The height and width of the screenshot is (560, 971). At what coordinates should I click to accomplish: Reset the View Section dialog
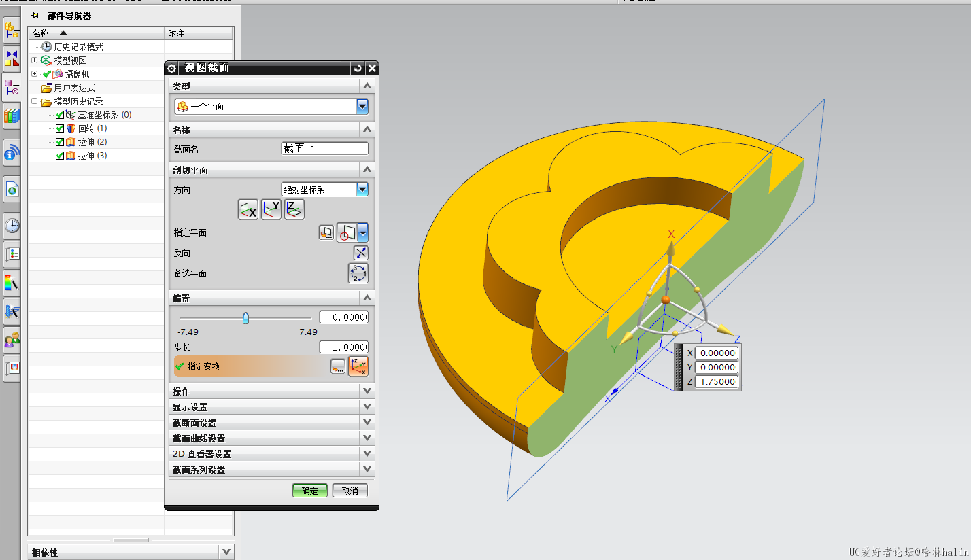pyautogui.click(x=358, y=68)
